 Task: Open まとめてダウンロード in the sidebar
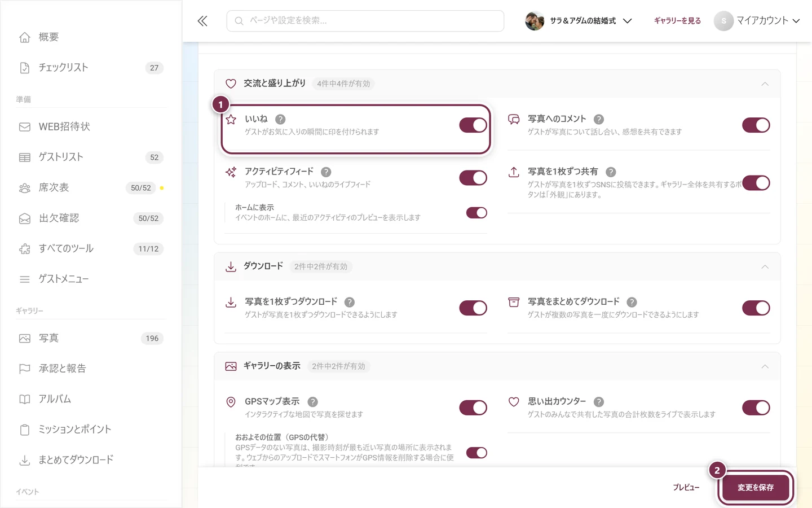(90, 460)
